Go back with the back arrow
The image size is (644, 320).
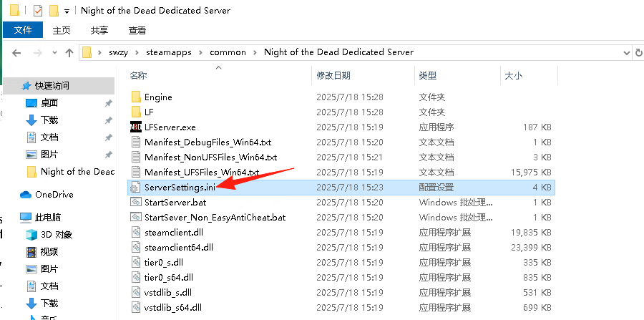tap(16, 52)
